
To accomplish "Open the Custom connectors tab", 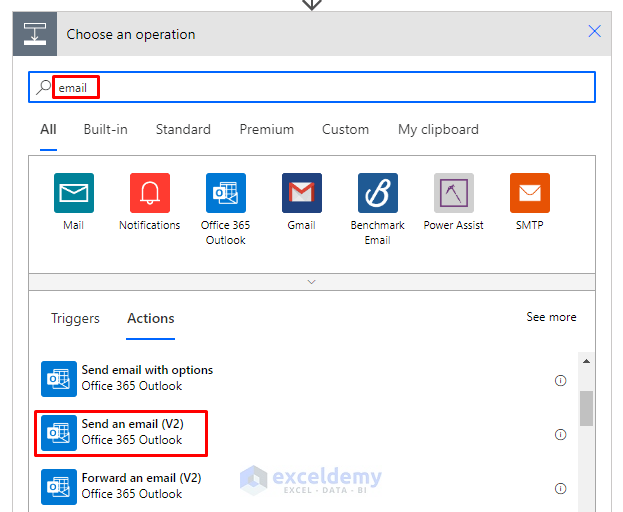I will 345,129.
